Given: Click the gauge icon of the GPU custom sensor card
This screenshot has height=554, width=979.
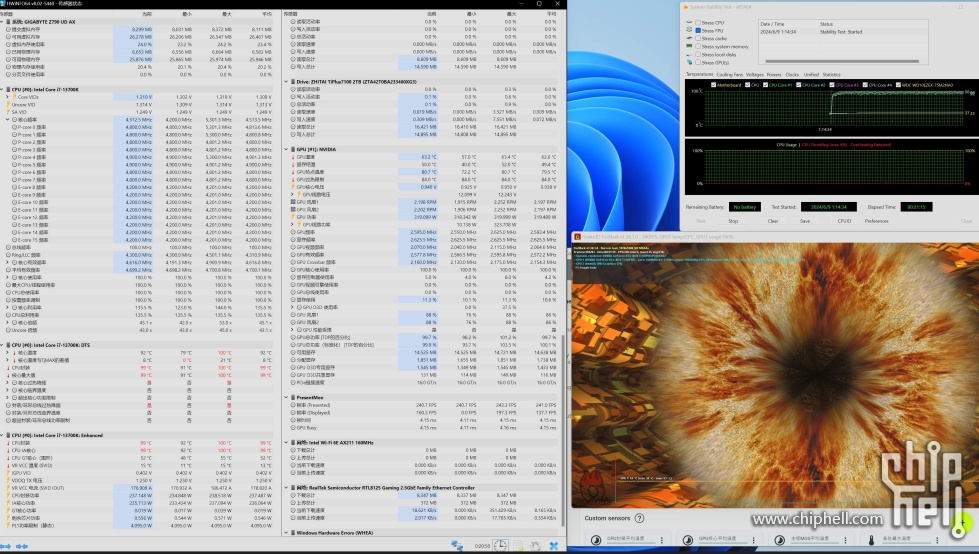Looking at the screenshot, I should [688, 540].
